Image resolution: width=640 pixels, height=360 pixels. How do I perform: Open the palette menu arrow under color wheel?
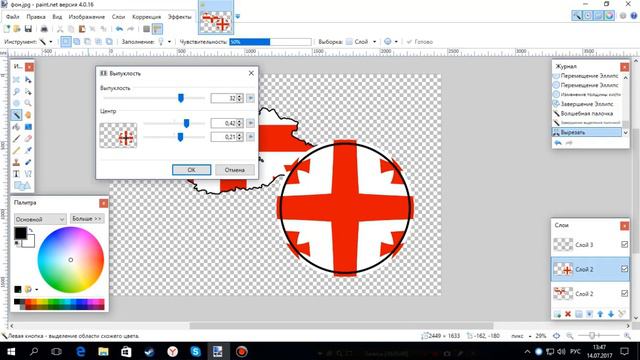pos(36,289)
